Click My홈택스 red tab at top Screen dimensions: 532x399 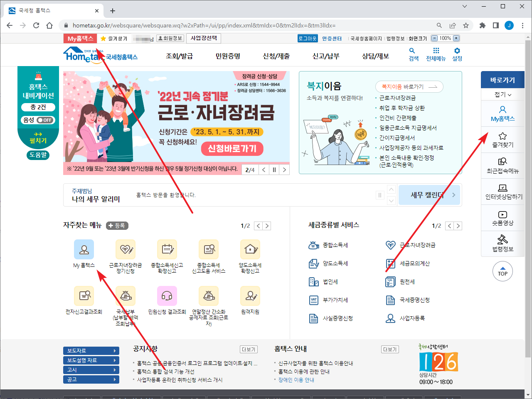pos(80,38)
